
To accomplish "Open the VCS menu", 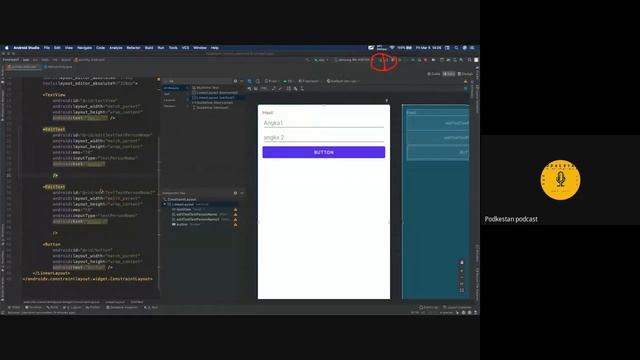I will pos(185,48).
